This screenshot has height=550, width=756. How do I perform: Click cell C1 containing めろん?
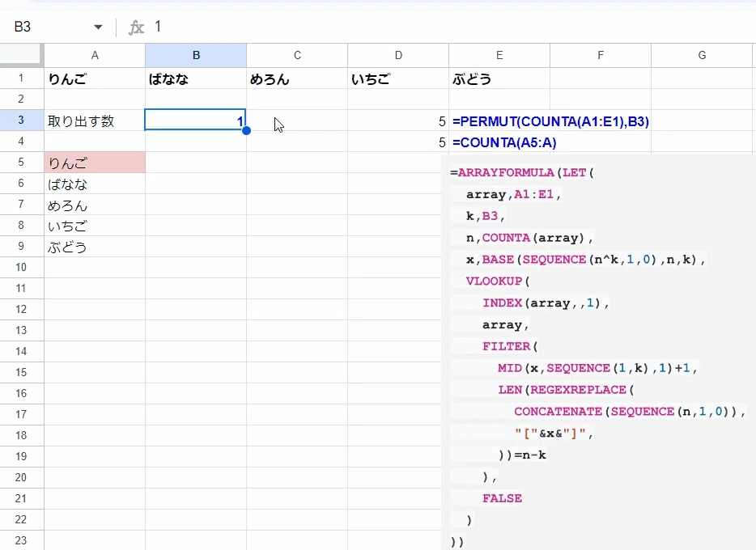298,78
